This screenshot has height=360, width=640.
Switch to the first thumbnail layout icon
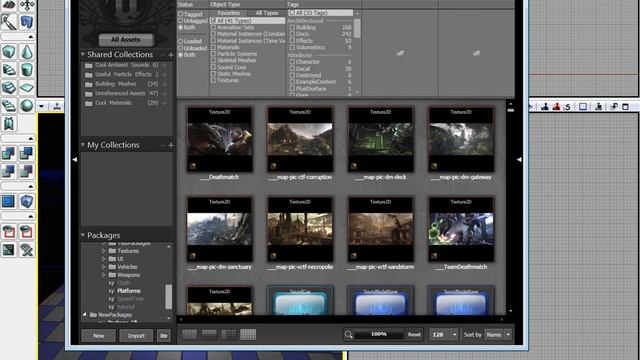pos(189,335)
